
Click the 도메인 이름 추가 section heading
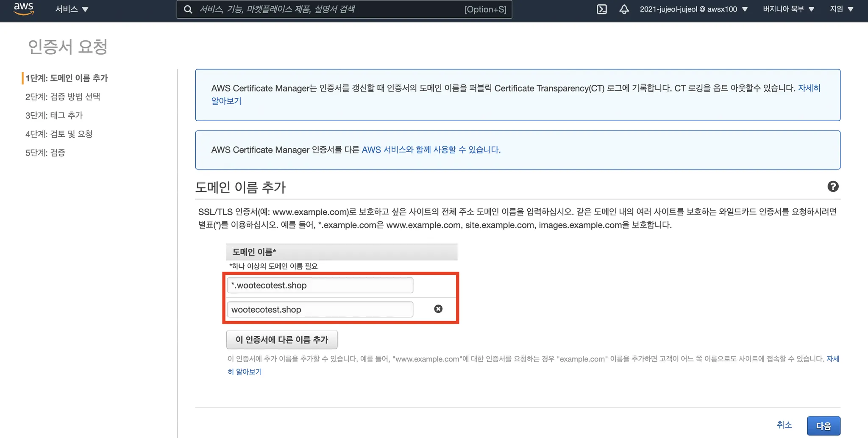[240, 187]
